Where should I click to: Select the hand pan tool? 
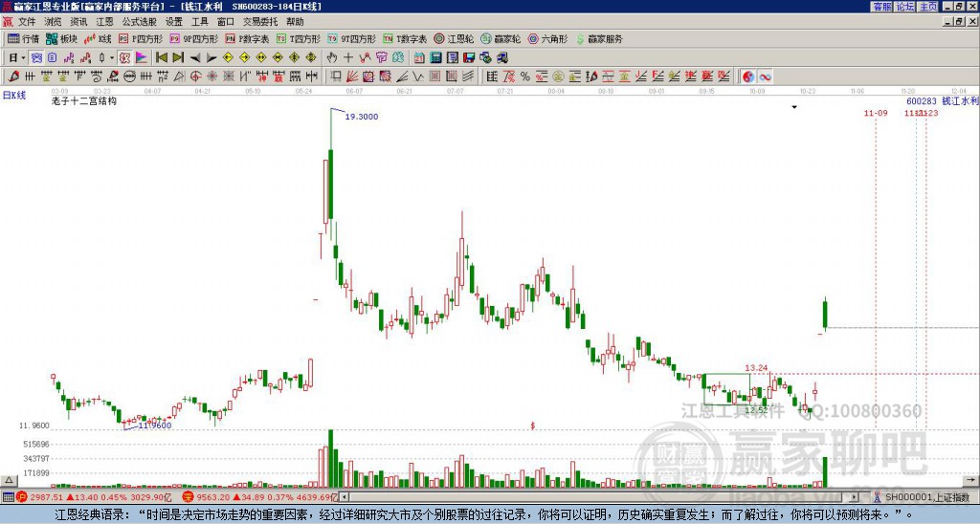pos(331,57)
